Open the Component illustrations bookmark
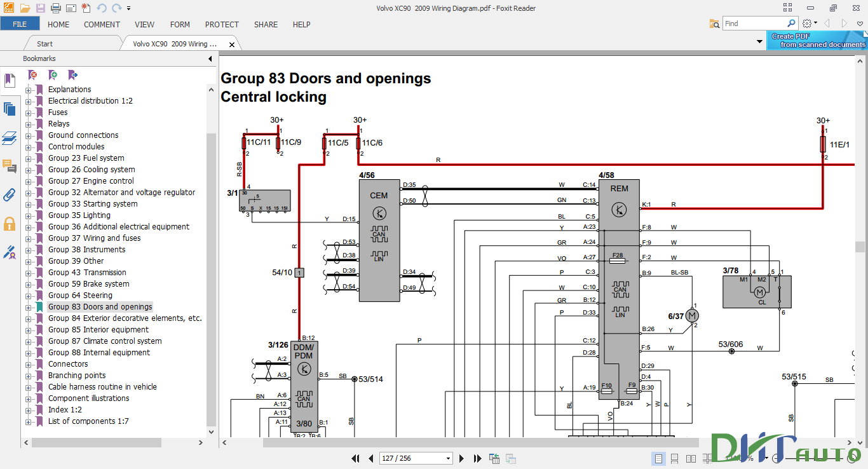This screenshot has height=469, width=868. tap(89, 398)
